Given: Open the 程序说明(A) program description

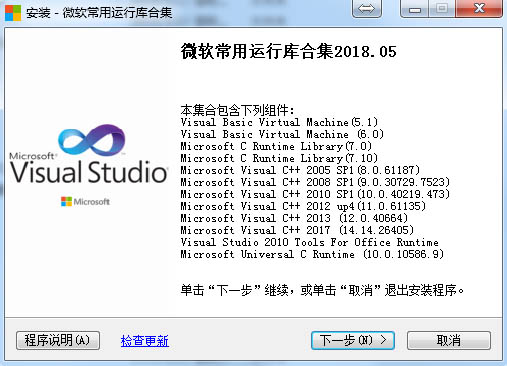Looking at the screenshot, I should (58, 340).
